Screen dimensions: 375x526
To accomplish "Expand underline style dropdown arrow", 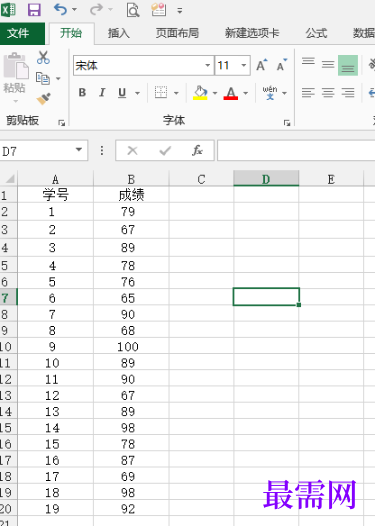I will (137, 93).
